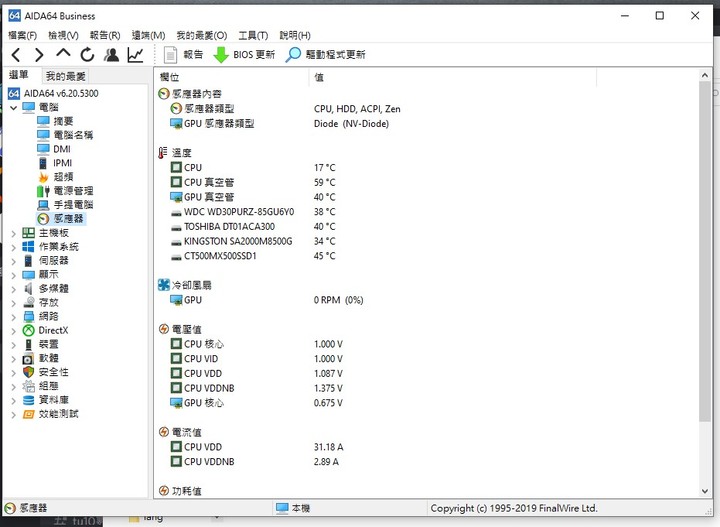720x527 pixels.
Task: Click the 作業系統 Windows logo icon
Action: pos(28,247)
